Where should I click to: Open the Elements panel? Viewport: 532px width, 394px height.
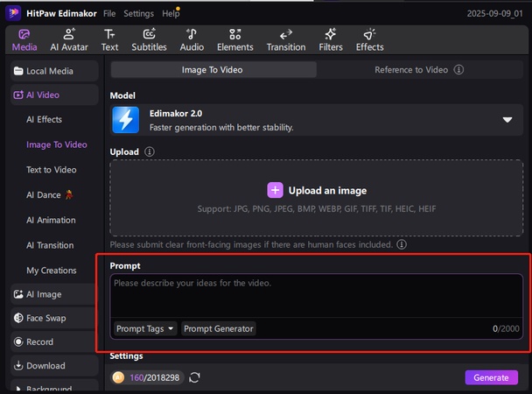coord(235,40)
